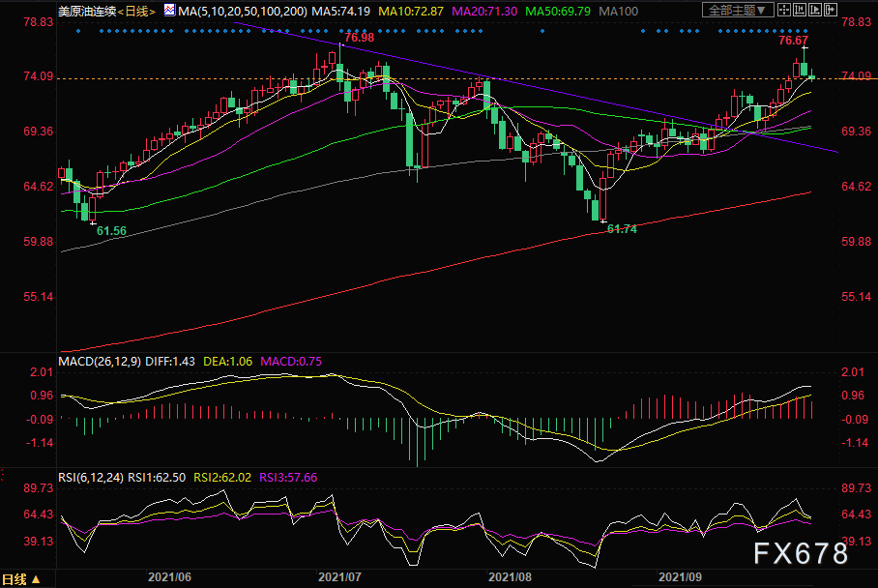The image size is (878, 588).
Task: Click the 美原油连续 instrument title
Action: [87, 12]
